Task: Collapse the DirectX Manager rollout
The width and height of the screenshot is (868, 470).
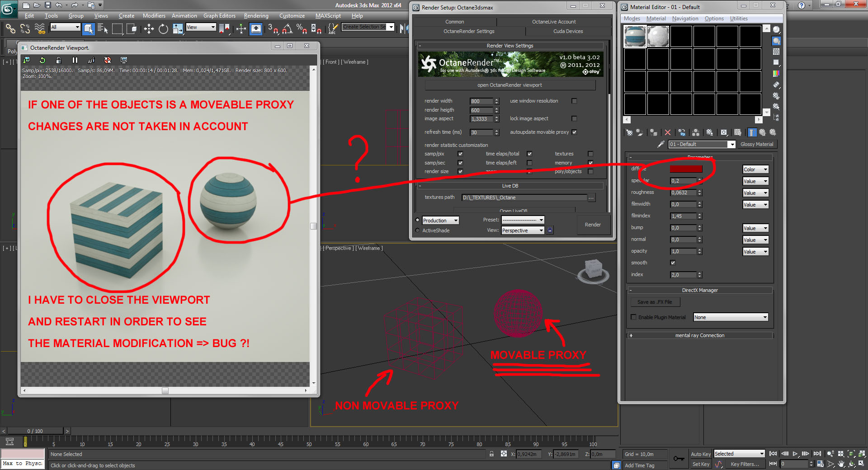Action: click(x=700, y=290)
